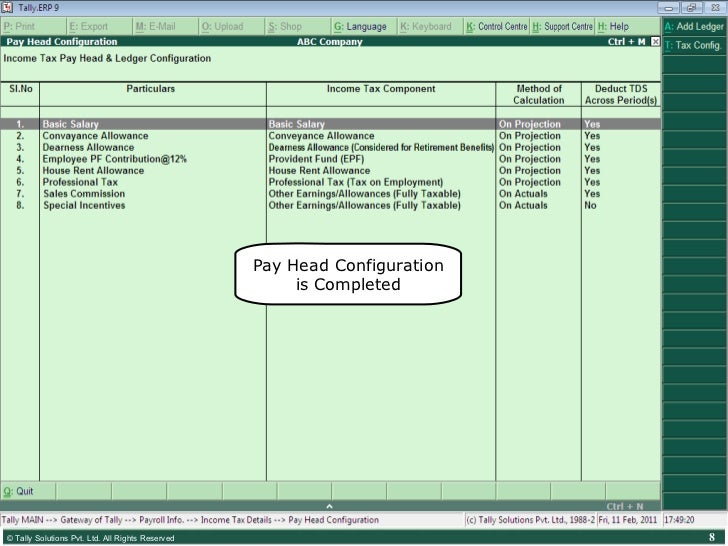Open Tax Config in right panel
The image size is (728, 546).
click(693, 45)
